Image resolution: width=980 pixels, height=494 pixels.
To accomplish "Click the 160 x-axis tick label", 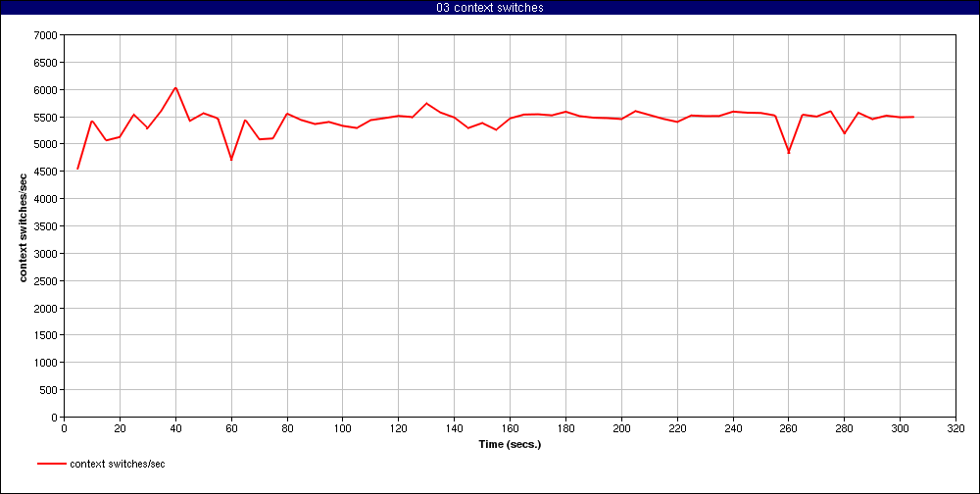I will click(510, 428).
